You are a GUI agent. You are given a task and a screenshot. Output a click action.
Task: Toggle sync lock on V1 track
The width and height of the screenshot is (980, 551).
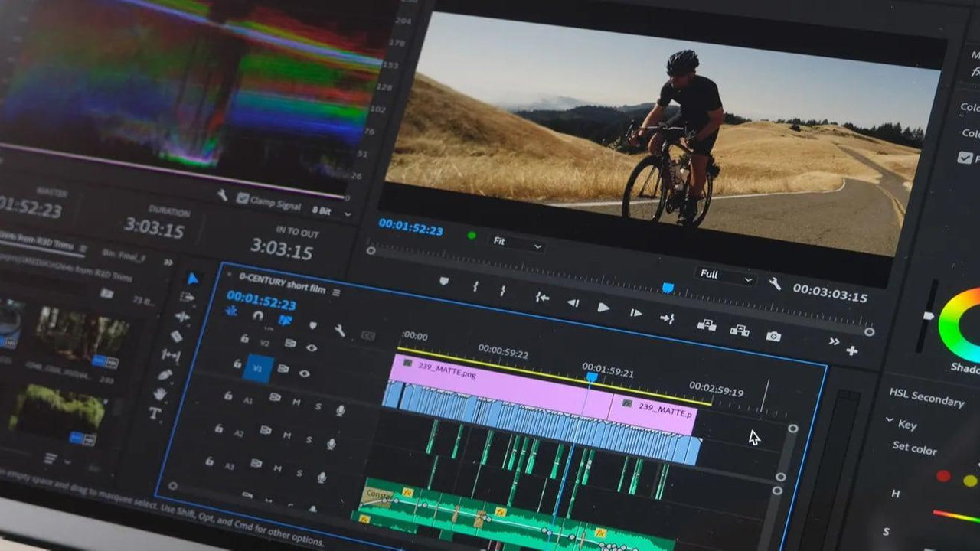(x=283, y=369)
